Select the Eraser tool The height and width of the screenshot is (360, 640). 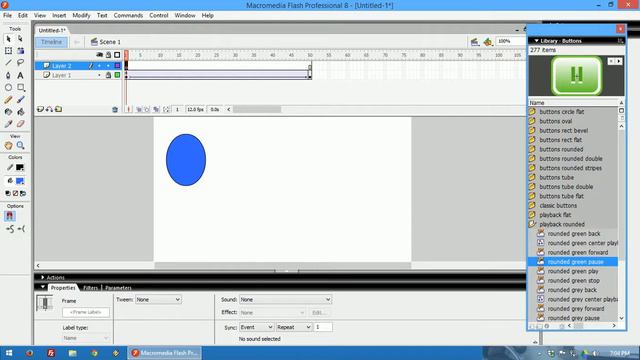click(20, 124)
